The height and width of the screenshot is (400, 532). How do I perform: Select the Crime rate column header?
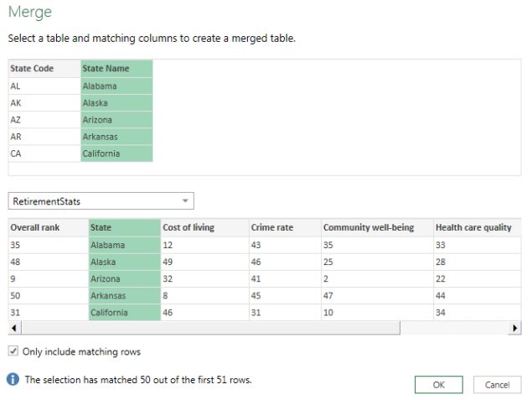pos(283,227)
